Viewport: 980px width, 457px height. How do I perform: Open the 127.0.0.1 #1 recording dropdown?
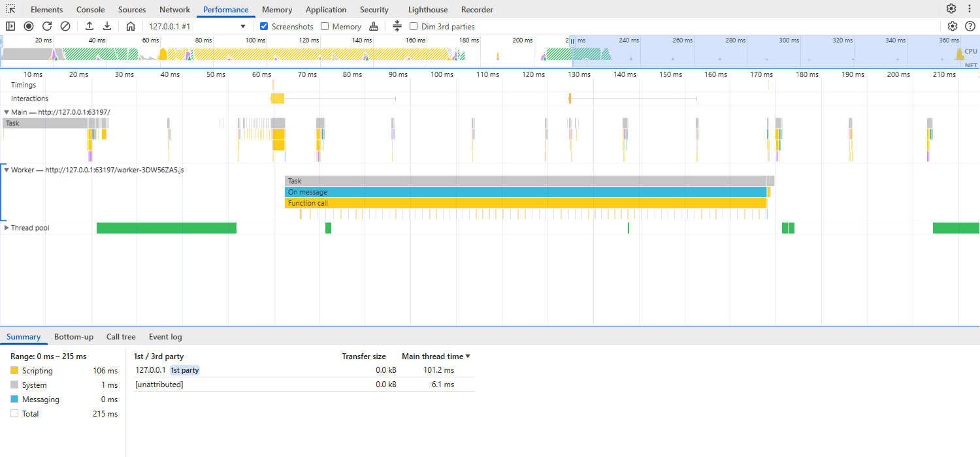(x=197, y=26)
